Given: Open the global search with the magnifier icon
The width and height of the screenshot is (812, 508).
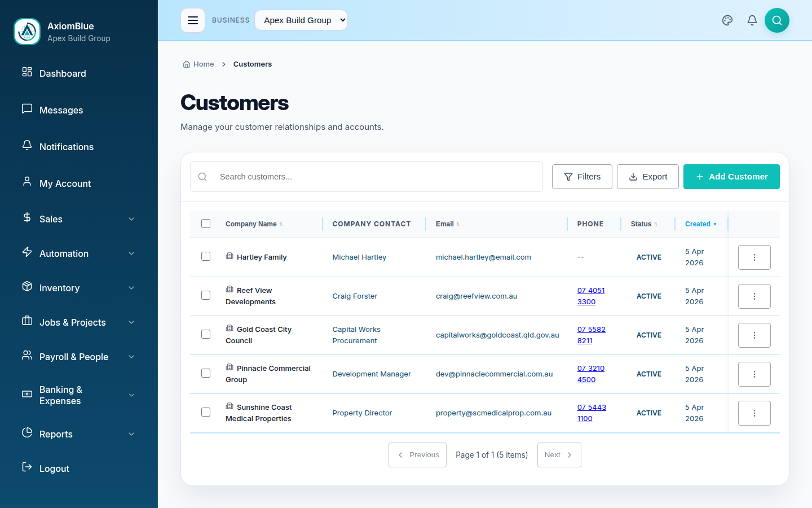Looking at the screenshot, I should point(777,20).
